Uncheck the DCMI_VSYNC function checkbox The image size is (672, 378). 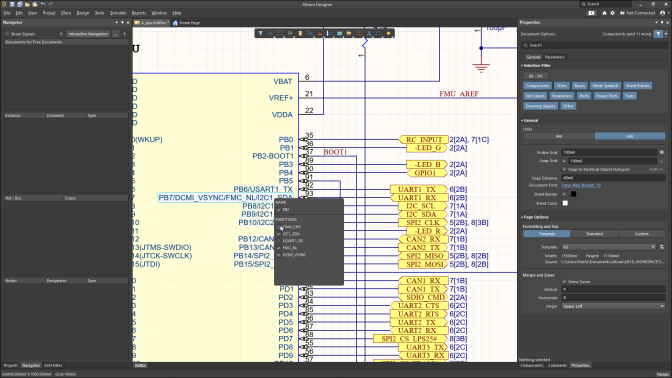click(279, 255)
